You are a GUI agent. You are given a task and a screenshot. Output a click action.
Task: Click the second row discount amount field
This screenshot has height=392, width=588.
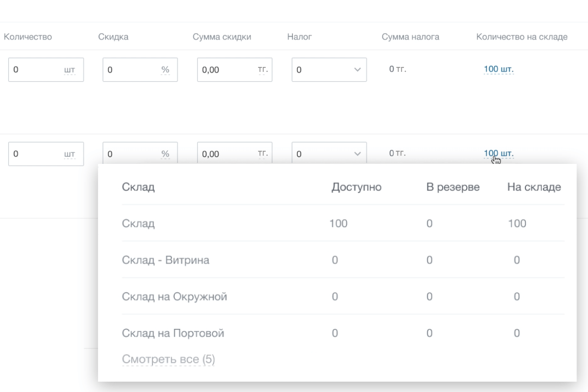click(x=225, y=154)
